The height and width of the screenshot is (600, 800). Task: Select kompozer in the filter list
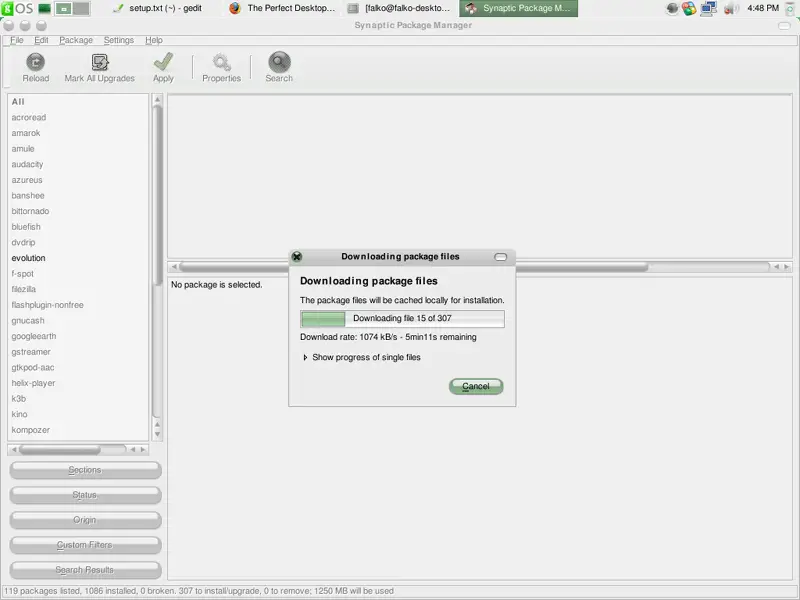78,430
